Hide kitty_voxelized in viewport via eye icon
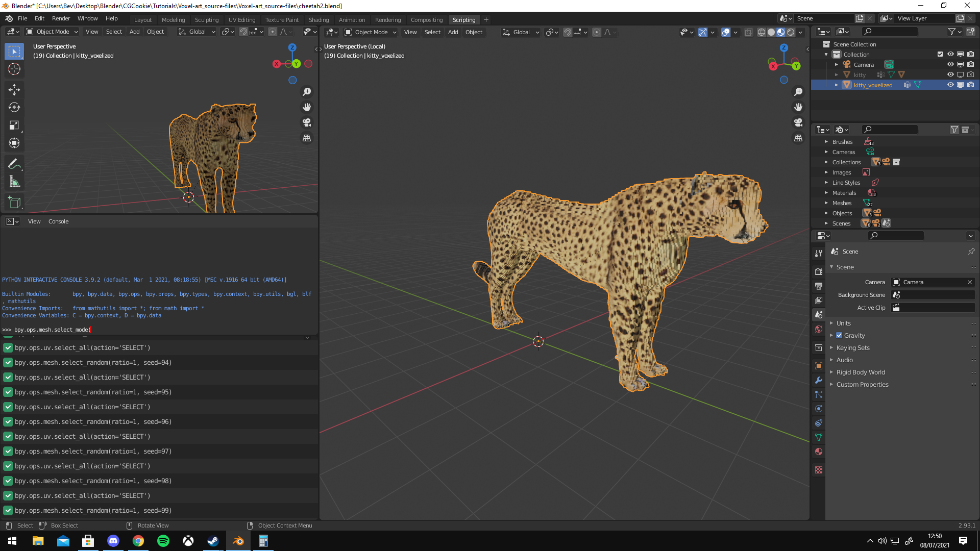This screenshot has width=980, height=551. (950, 85)
